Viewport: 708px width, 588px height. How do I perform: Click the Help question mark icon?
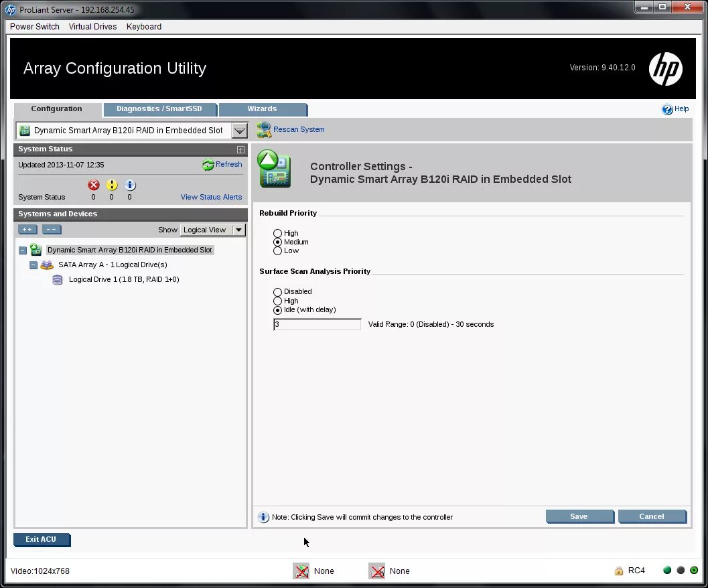[667, 109]
